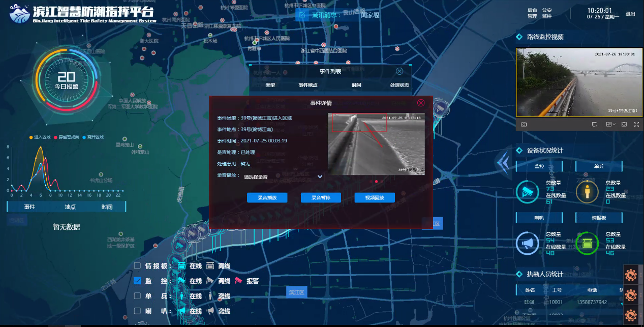This screenshot has height=327, width=644.
Task: Open the 请选择录音 recording dropdown
Action: [283, 176]
